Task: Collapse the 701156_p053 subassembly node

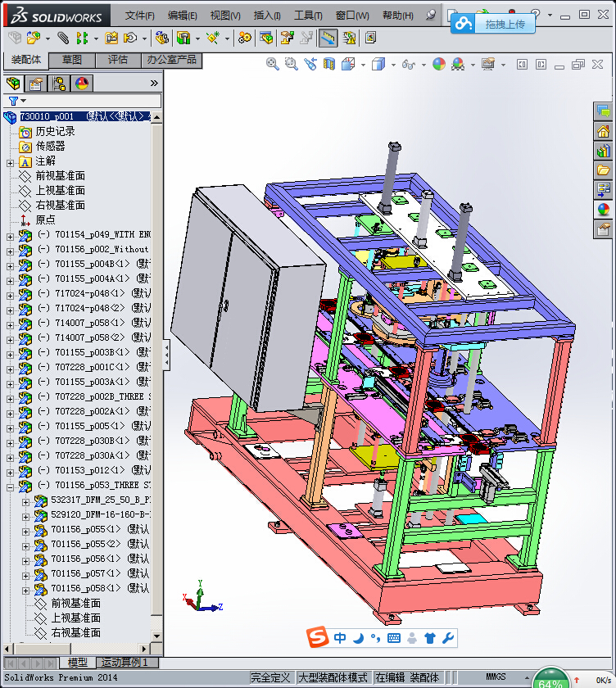Action: click(10, 487)
